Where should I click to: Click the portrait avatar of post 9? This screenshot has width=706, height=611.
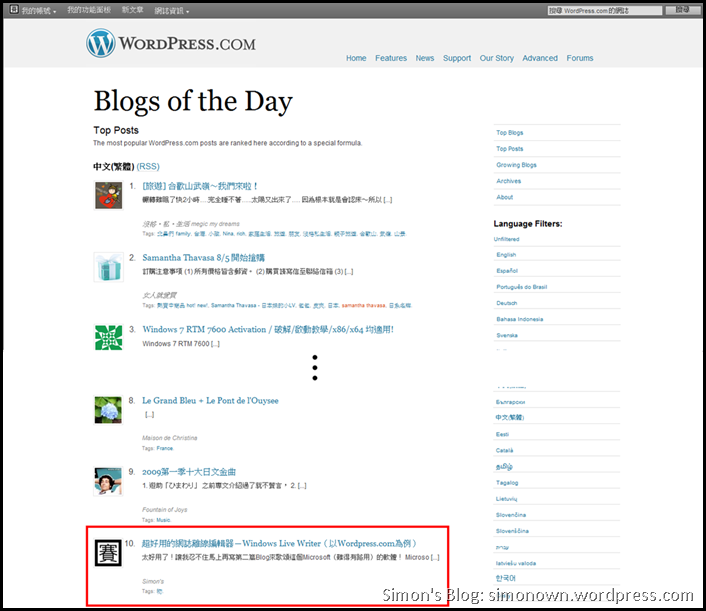108,481
